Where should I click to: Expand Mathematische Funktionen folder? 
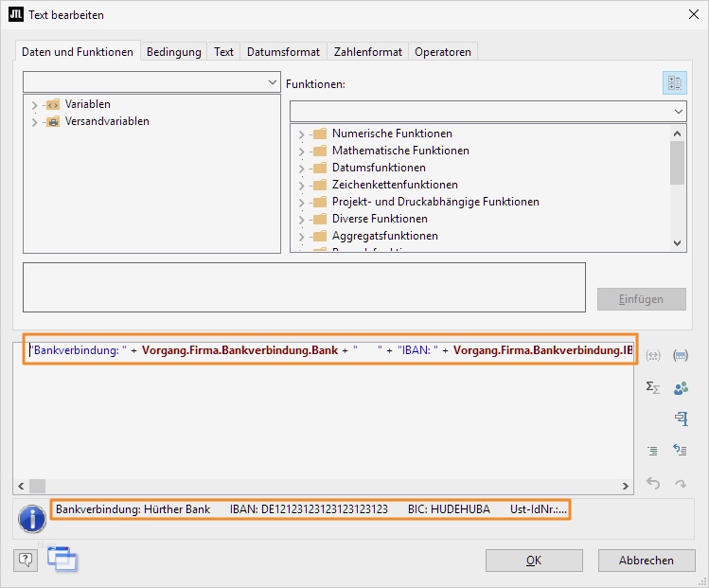tap(302, 151)
